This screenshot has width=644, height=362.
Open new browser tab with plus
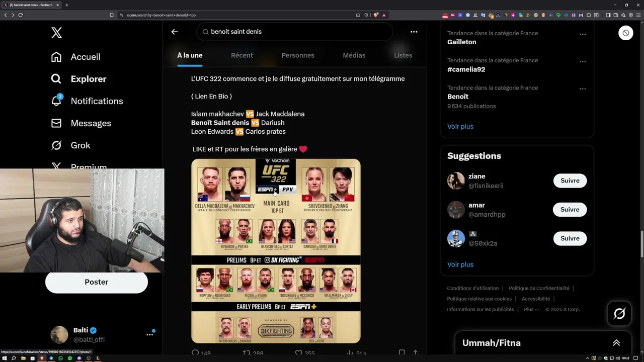[x=66, y=5]
